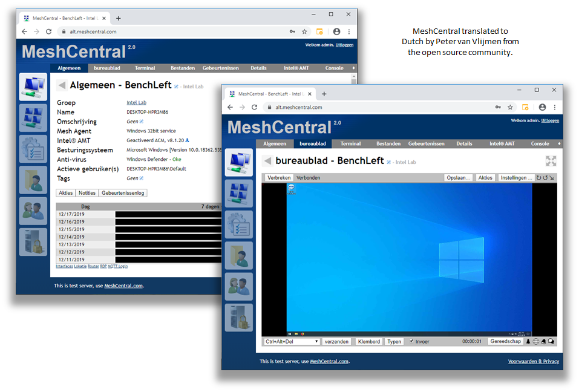Click the users group device icon in the sidebar
Screen dimensions: 579x392
(238, 286)
